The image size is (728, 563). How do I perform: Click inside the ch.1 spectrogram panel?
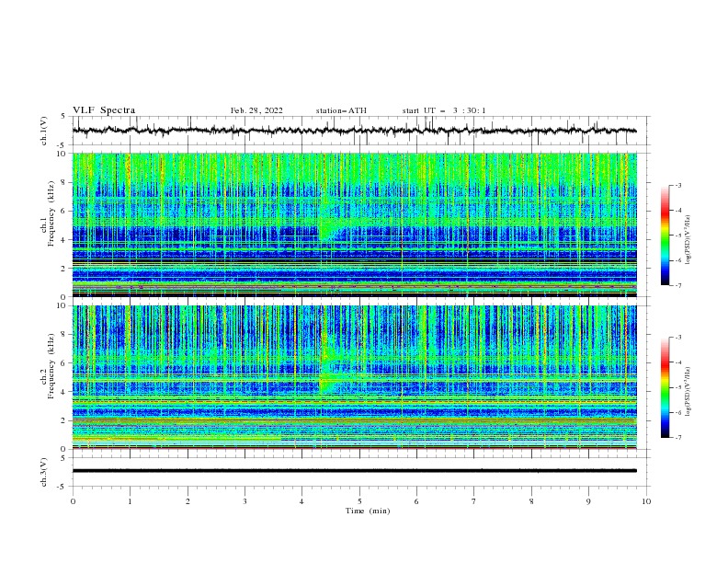(x=355, y=224)
